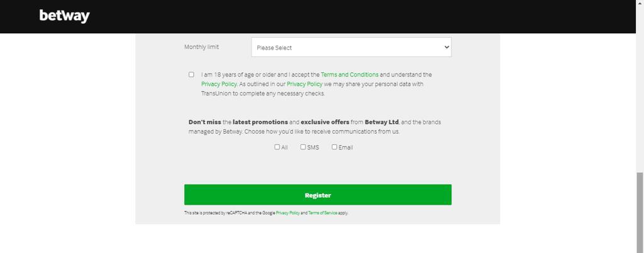The height and width of the screenshot is (253, 644).
Task: Enable the SMS communications checkbox
Action: [x=303, y=147]
